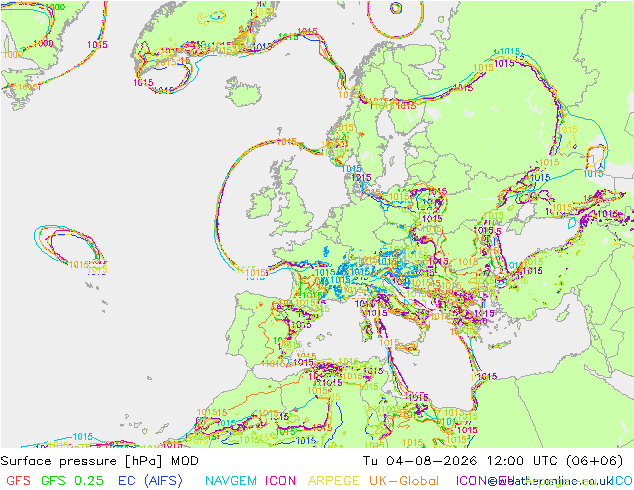Click the blue EC (AIFS) legend label
The height and width of the screenshot is (490, 634).
[150, 480]
